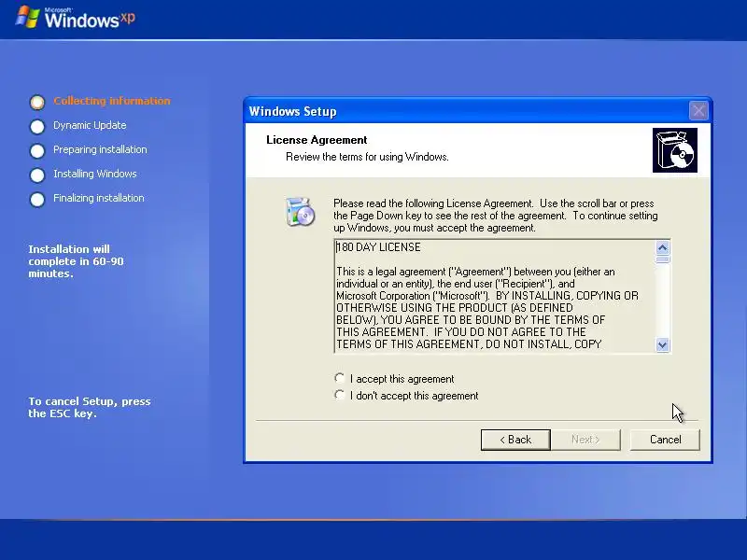This screenshot has width=747, height=560.
Task: Click the 'Finalizing installation' step label
Action: pos(99,198)
